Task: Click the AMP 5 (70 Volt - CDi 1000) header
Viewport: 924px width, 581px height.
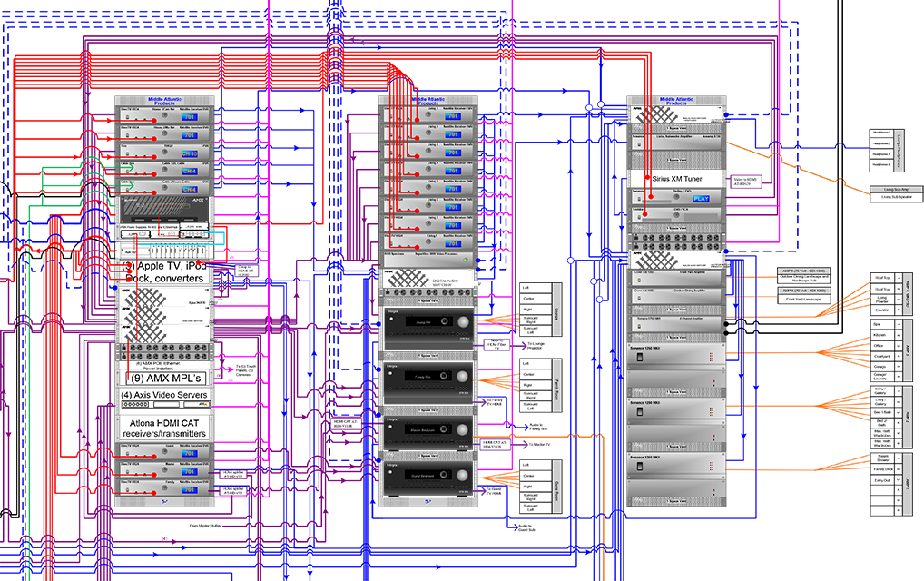Action: (x=804, y=290)
